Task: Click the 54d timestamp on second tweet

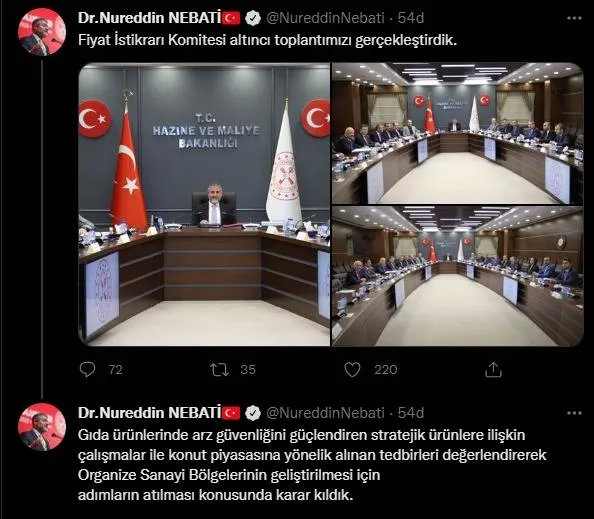Action: pyautogui.click(x=411, y=413)
